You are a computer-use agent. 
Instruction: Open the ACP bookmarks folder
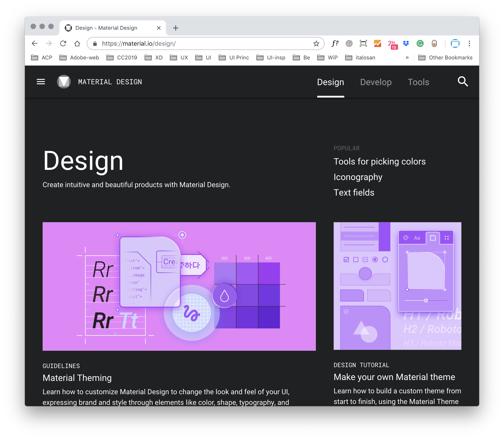42,58
